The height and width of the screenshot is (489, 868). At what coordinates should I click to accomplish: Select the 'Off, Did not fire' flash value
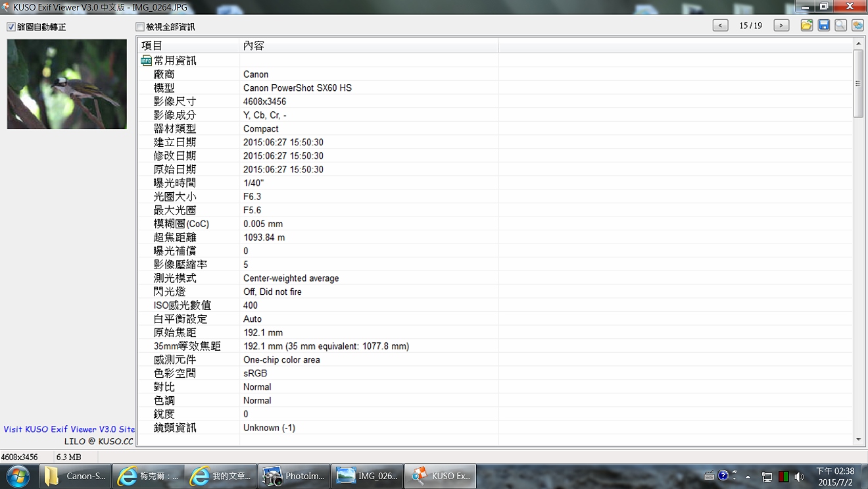point(272,292)
